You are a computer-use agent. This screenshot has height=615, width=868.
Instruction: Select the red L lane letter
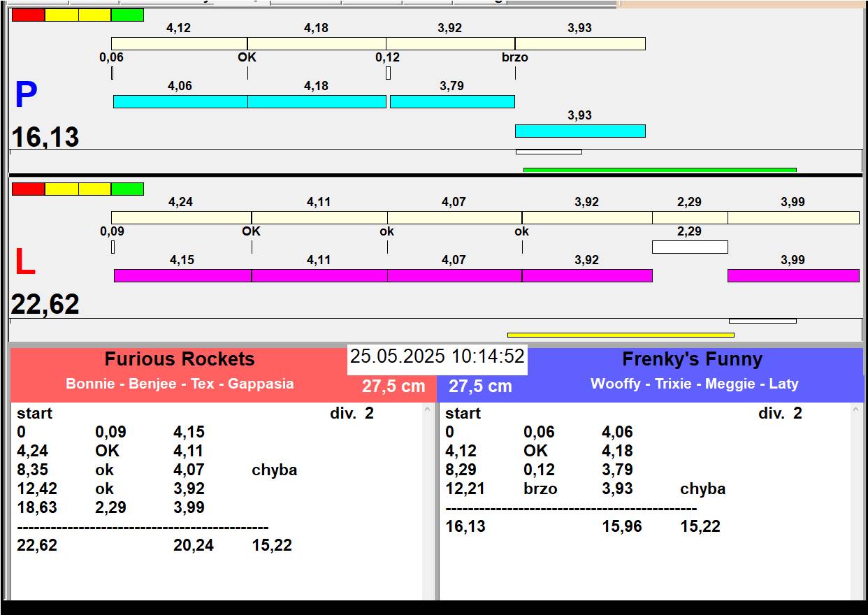click(25, 263)
